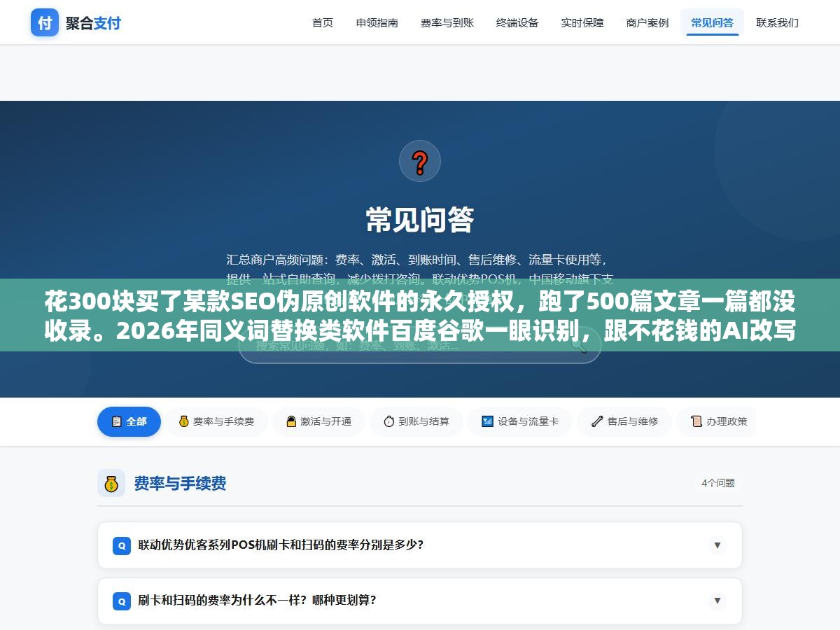Click the 4个问题 count badge
This screenshot has width=840, height=630.
click(x=718, y=483)
